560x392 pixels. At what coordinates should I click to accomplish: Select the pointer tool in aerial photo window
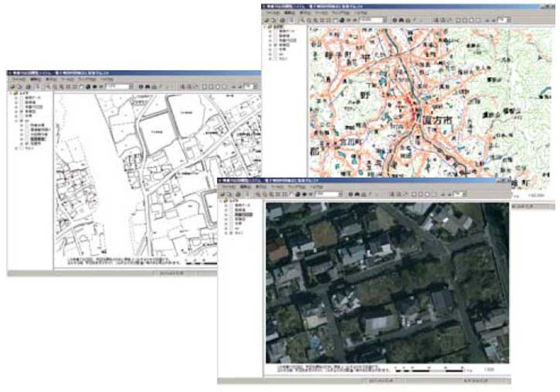[x=247, y=194]
